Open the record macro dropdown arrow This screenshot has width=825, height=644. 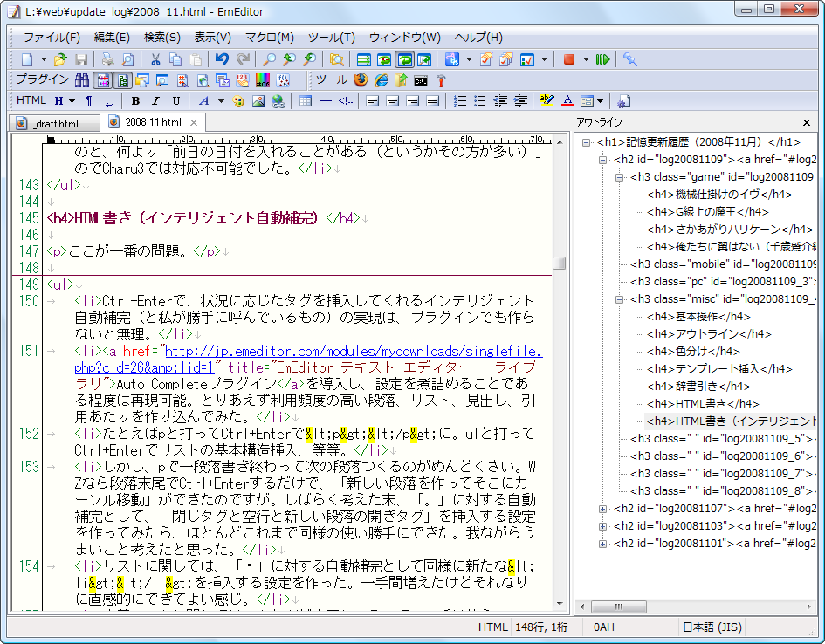tap(586, 59)
